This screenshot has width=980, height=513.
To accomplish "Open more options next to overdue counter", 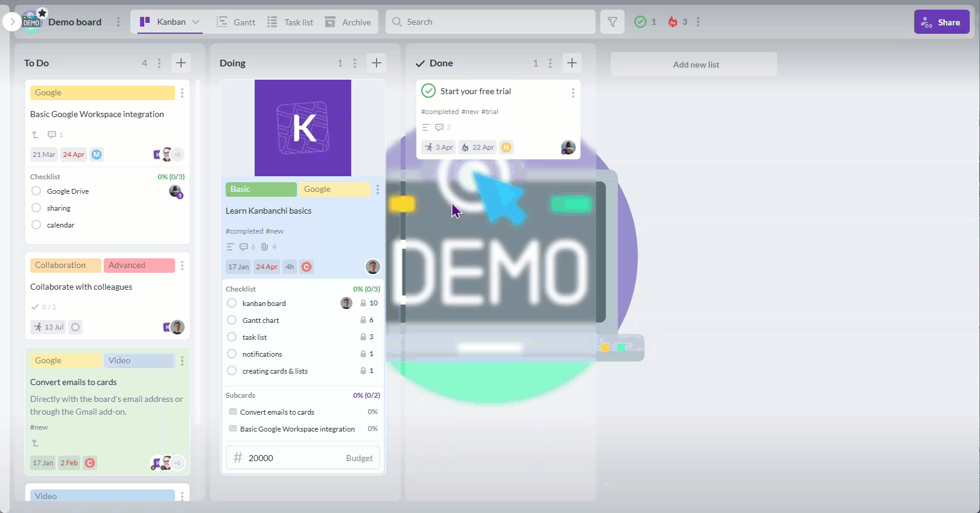I will click(x=698, y=22).
